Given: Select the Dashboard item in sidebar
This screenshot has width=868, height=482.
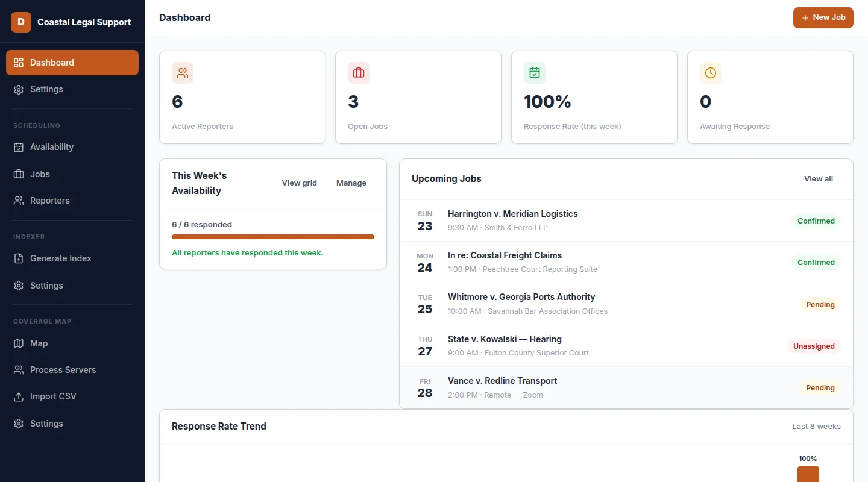Looking at the screenshot, I should click(72, 63).
